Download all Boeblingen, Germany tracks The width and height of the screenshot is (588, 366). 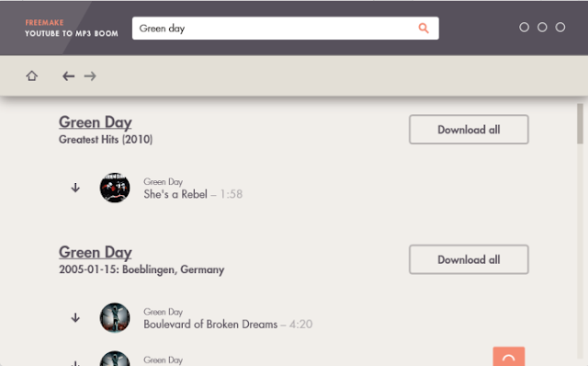(x=469, y=259)
